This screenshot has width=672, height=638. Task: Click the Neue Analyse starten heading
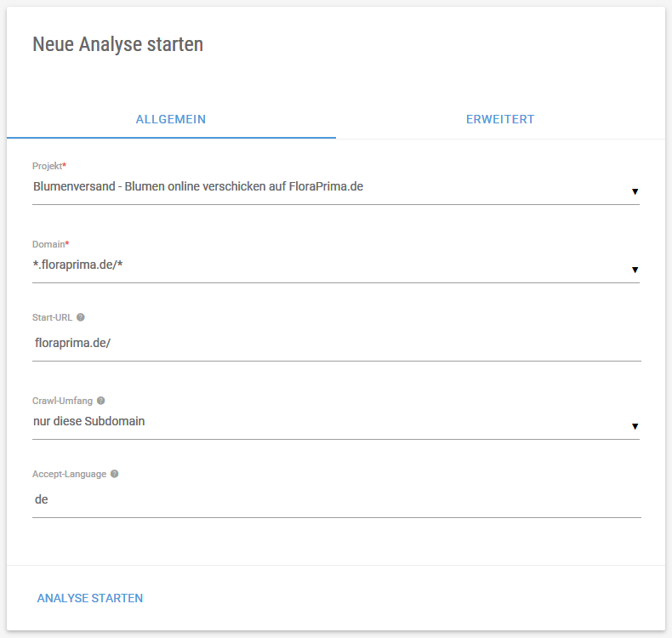click(x=118, y=44)
